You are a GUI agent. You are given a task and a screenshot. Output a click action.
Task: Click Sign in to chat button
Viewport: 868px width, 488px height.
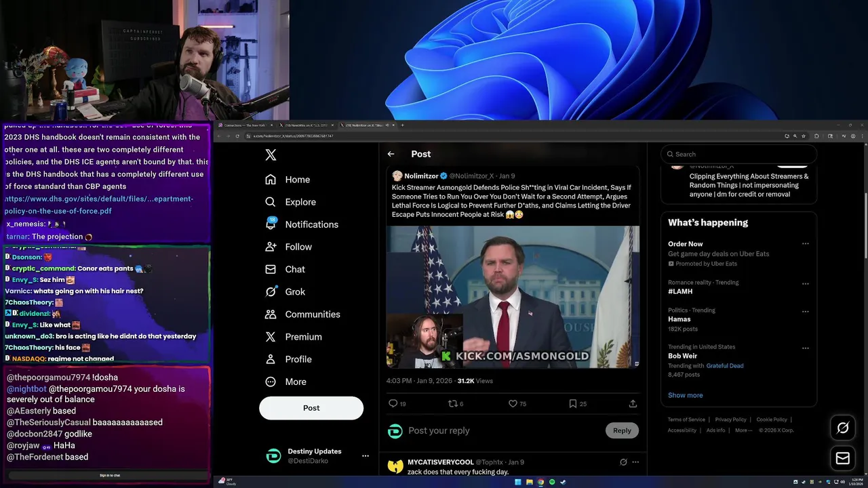tap(110, 476)
